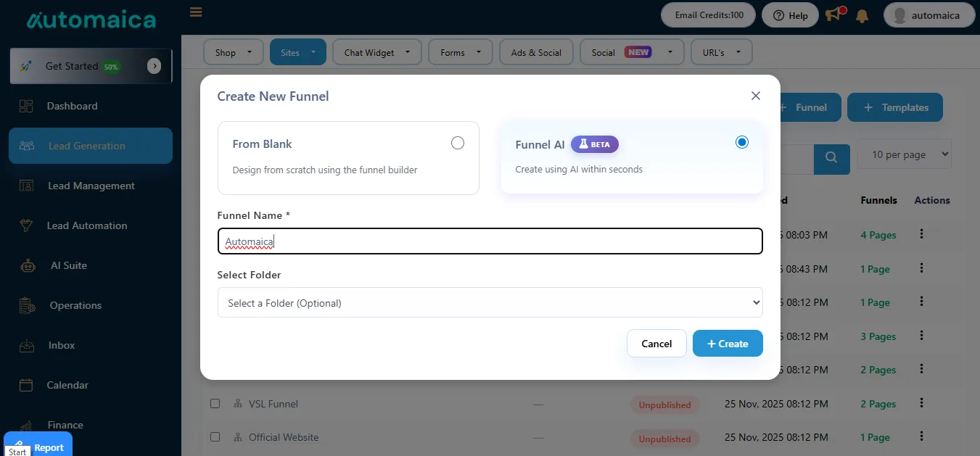This screenshot has width=980, height=456.
Task: Expand the Shop dropdown tab
Action: (x=234, y=52)
